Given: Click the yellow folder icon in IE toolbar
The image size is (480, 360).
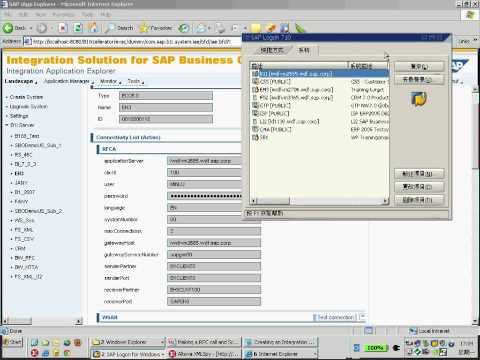Looking at the screenshot, I should pyautogui.click(x=256, y=28).
